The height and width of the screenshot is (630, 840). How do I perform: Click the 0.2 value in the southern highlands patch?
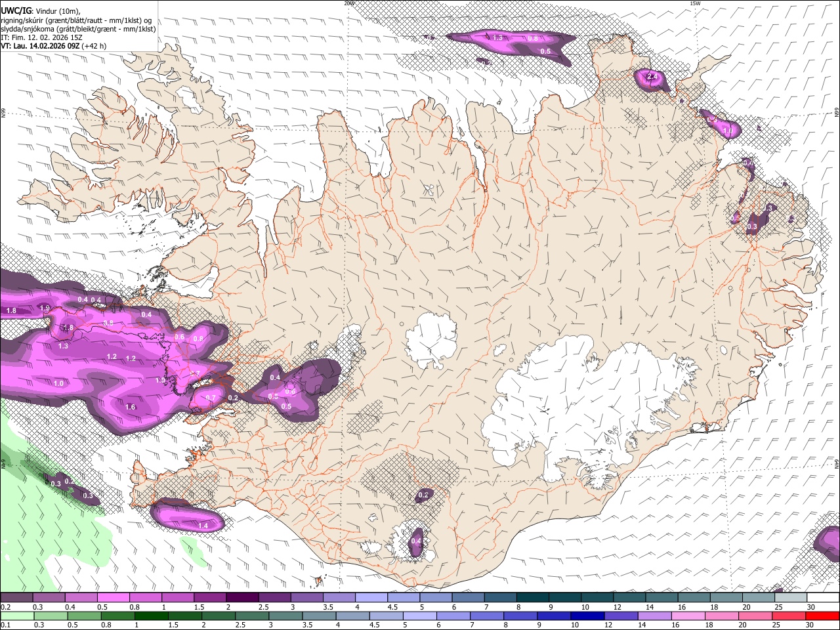[423, 495]
